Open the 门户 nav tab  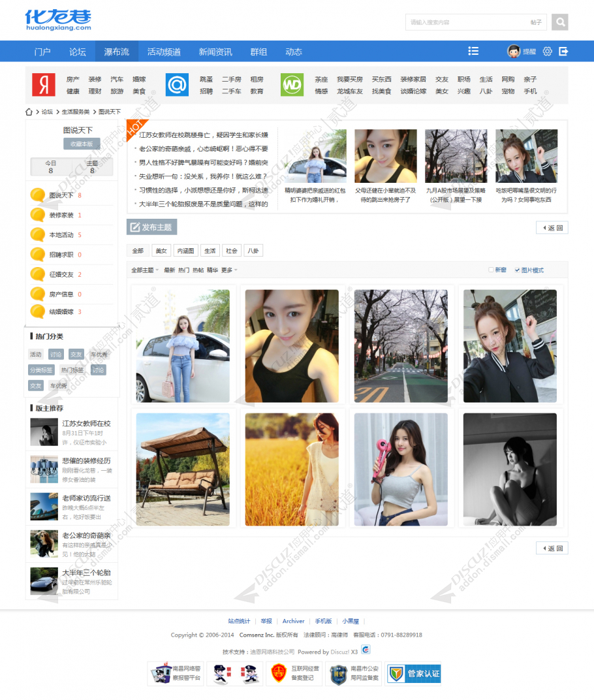click(42, 52)
